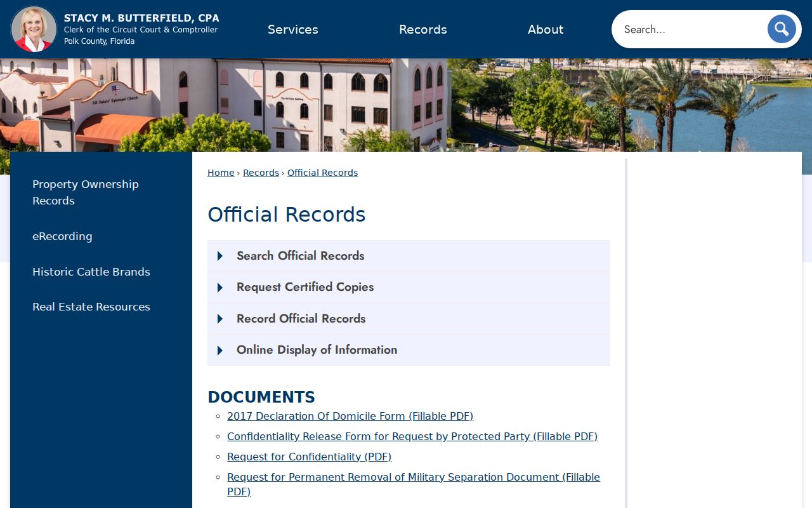Viewport: 812px width, 508px height.
Task: Click the magnifying glass search button
Action: coord(782,29)
